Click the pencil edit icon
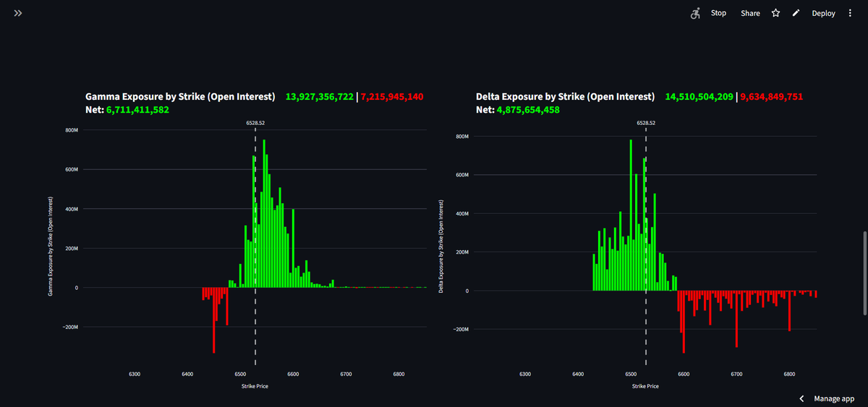This screenshot has height=407, width=868. click(x=796, y=13)
